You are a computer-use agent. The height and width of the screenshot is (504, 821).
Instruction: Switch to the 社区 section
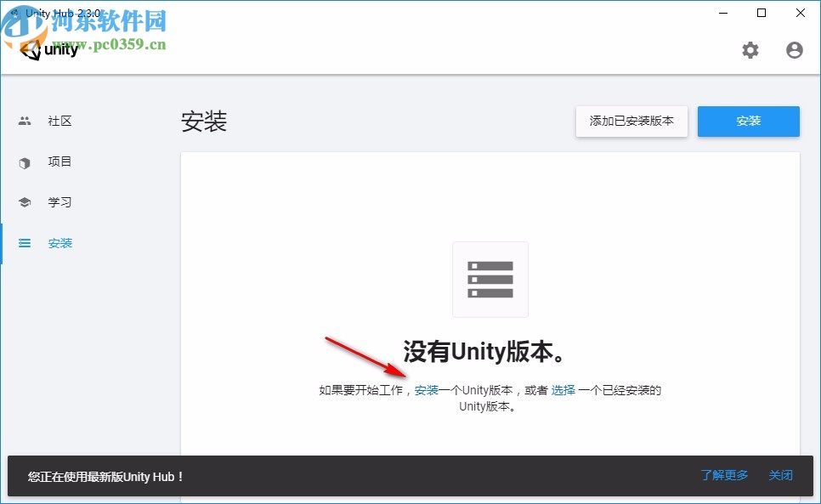[59, 121]
